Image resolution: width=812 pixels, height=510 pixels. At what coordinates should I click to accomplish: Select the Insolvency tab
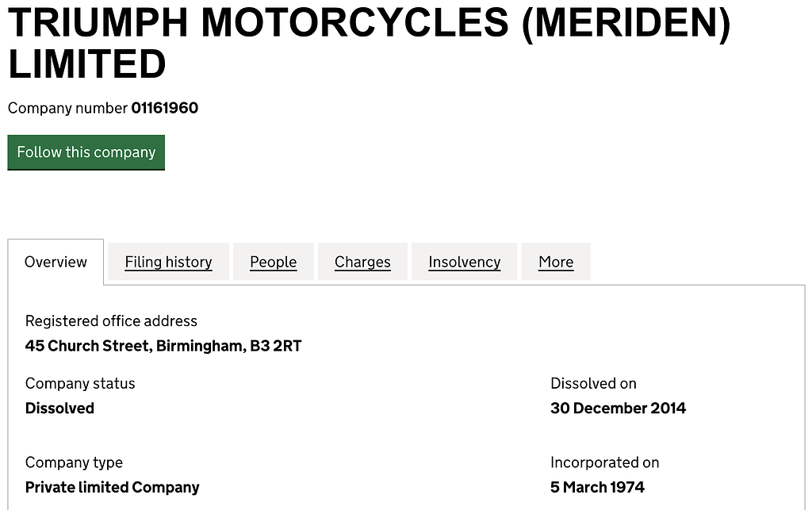[x=464, y=262]
